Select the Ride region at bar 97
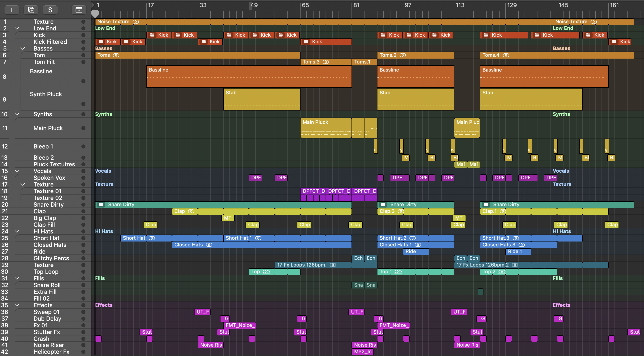 [x=416, y=252]
